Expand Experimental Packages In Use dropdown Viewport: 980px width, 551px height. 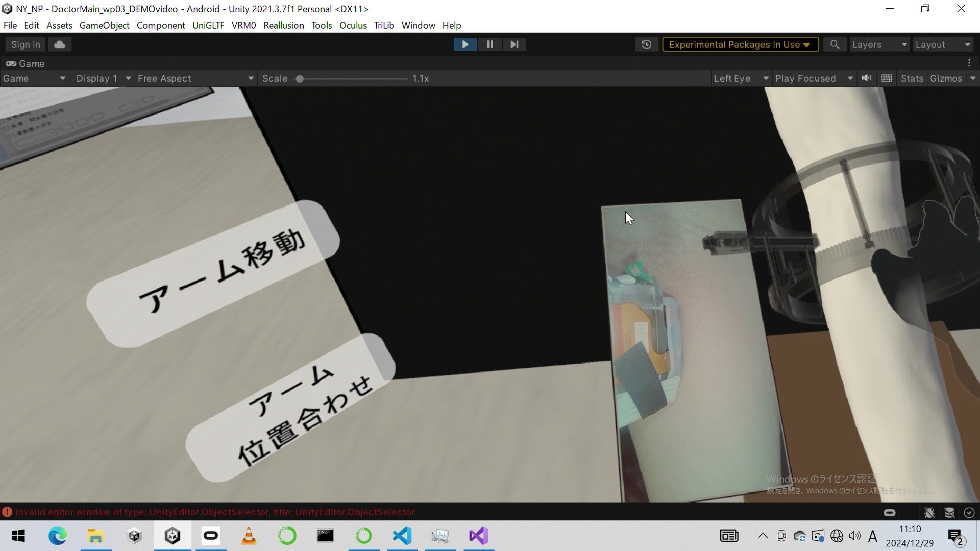point(740,44)
